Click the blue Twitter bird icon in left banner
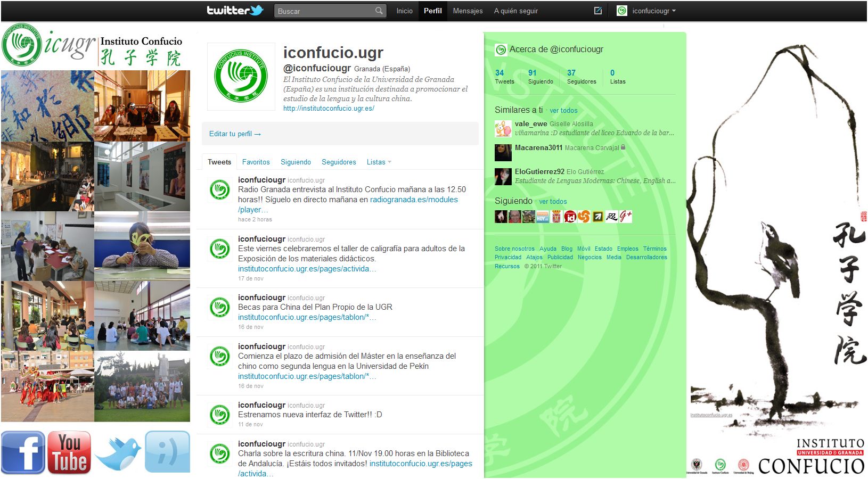 118,453
